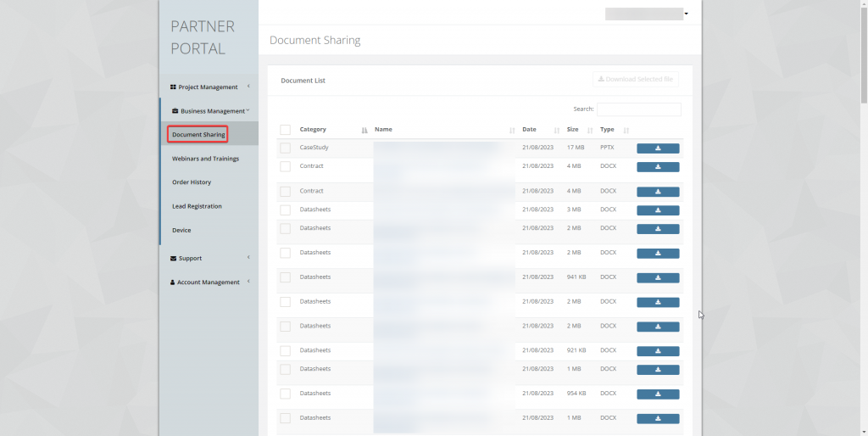This screenshot has height=436, width=868.
Task: Download the 17 MB file's neighbor: first Contract document
Action: (x=658, y=167)
